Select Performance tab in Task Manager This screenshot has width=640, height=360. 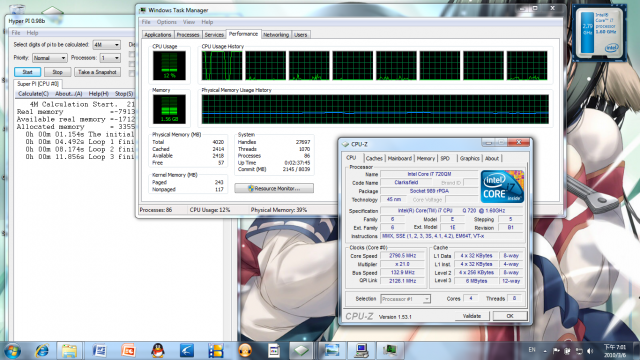pyautogui.click(x=243, y=34)
